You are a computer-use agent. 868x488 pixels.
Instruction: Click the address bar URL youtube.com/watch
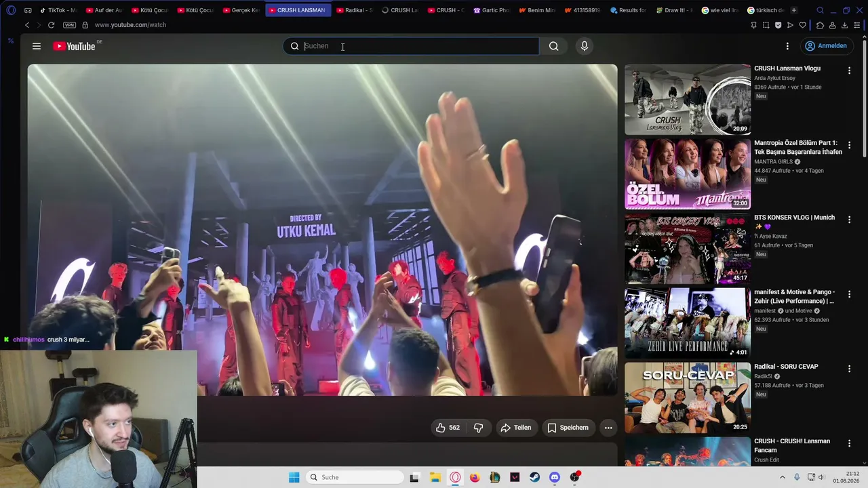pyautogui.click(x=130, y=25)
